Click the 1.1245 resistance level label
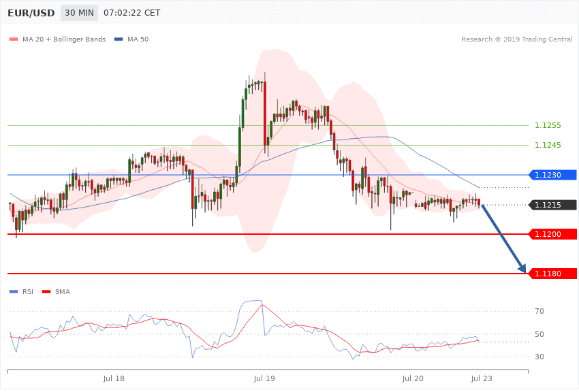579x392 pixels. (548, 145)
